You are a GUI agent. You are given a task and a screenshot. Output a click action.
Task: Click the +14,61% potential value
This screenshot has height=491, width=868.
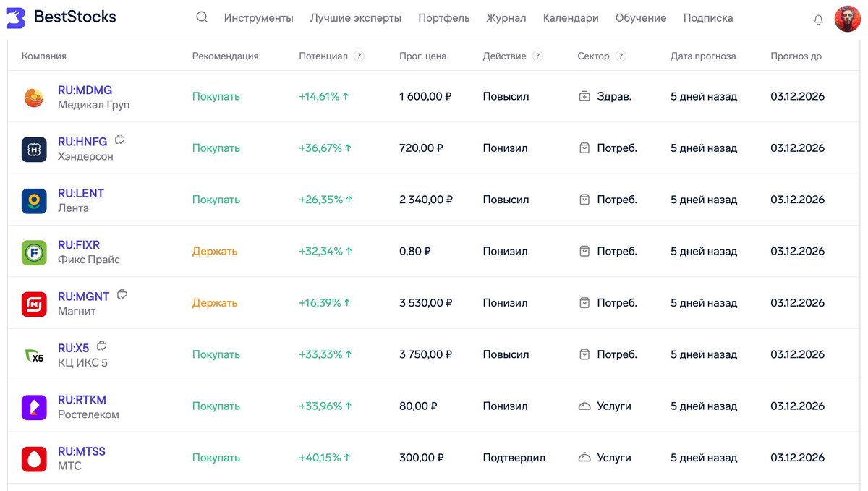(324, 96)
